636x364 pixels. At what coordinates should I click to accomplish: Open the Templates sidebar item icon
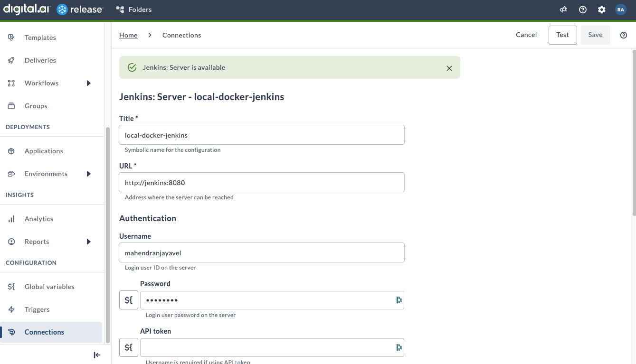pyautogui.click(x=11, y=37)
